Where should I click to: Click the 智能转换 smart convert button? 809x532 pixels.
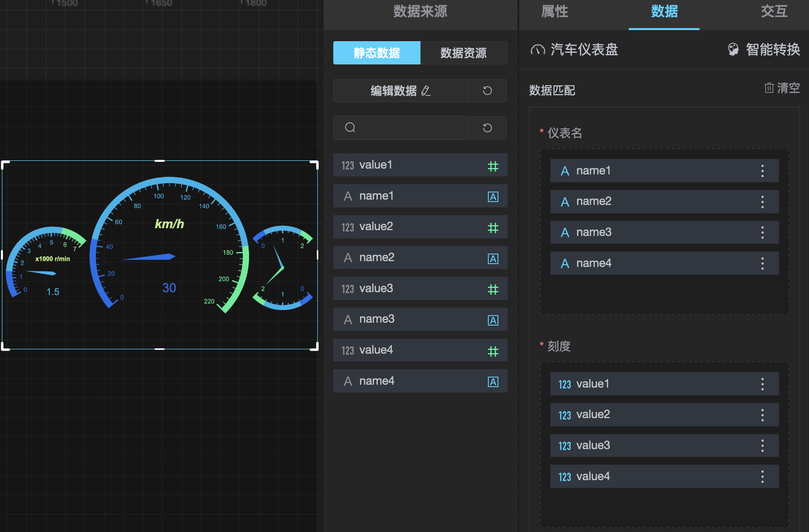tap(763, 49)
